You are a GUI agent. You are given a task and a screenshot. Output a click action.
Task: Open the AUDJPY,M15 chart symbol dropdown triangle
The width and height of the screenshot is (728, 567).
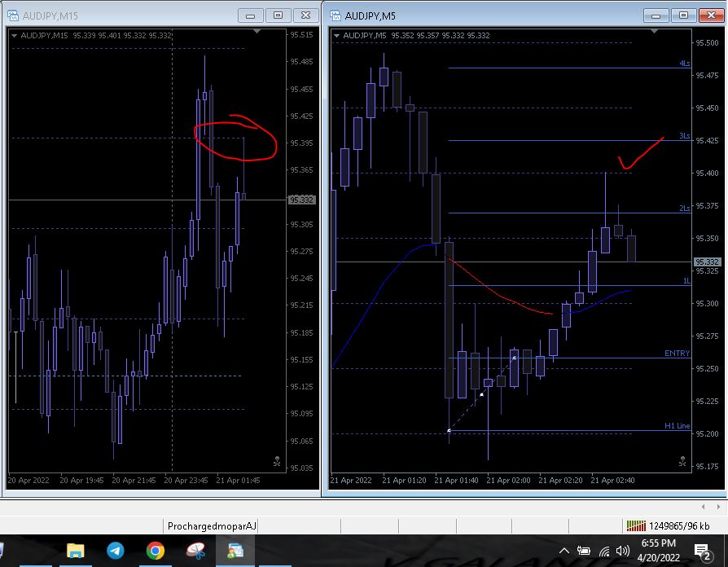point(14,35)
